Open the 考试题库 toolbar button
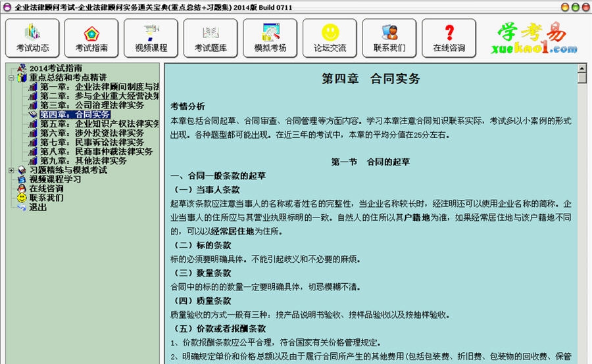This screenshot has width=592, height=364. (210, 38)
